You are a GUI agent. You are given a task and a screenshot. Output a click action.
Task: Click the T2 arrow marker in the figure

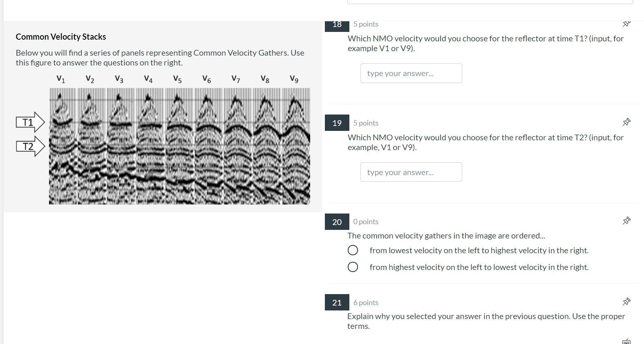[29, 146]
